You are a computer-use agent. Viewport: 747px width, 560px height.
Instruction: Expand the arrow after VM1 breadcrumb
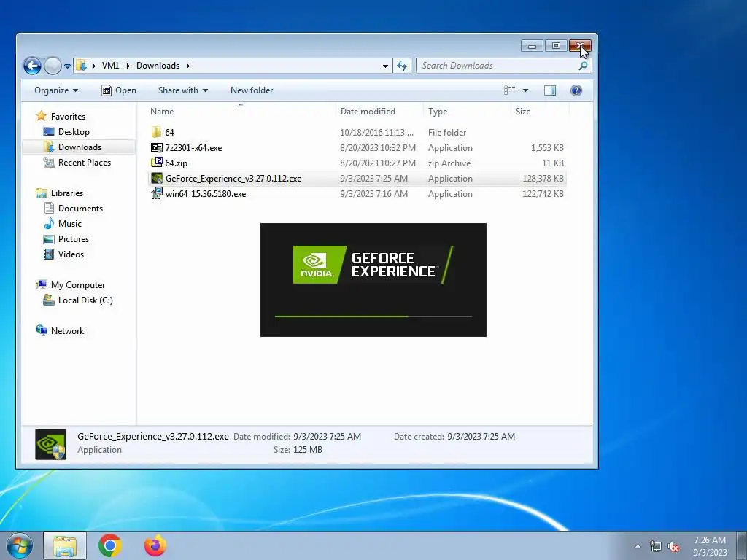[x=128, y=66]
